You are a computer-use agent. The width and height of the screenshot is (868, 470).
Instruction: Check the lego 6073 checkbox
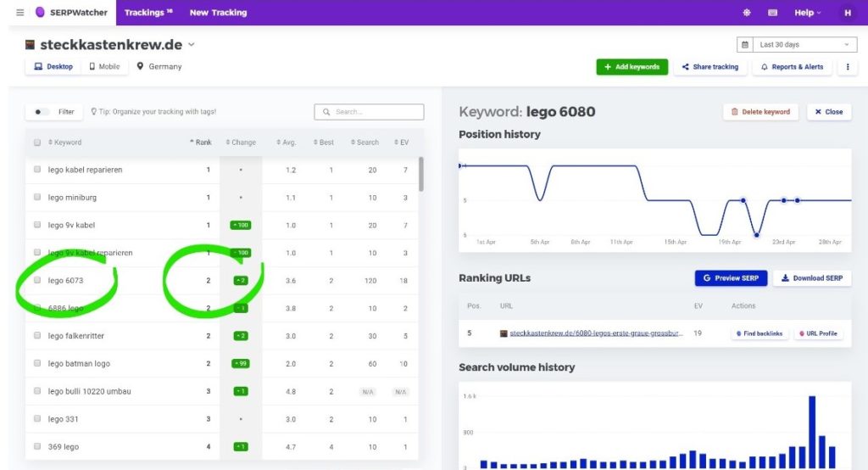pos(37,280)
